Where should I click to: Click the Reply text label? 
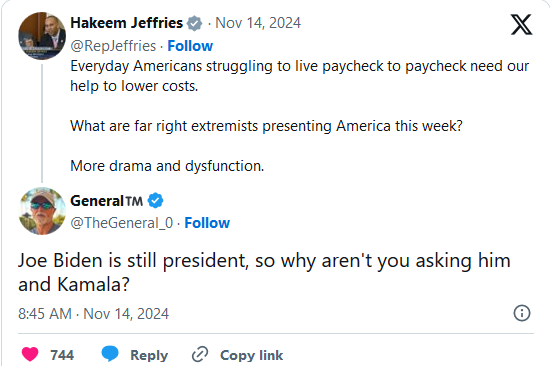pyautogui.click(x=149, y=355)
